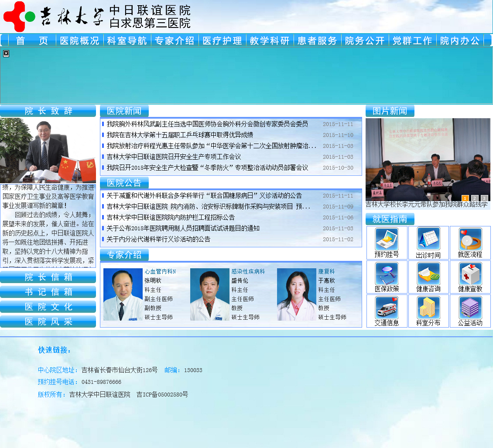Viewport: 493px width, 448px height.
Task: Open news about 放射治疗科程光惠主任
Action: [x=211, y=146]
